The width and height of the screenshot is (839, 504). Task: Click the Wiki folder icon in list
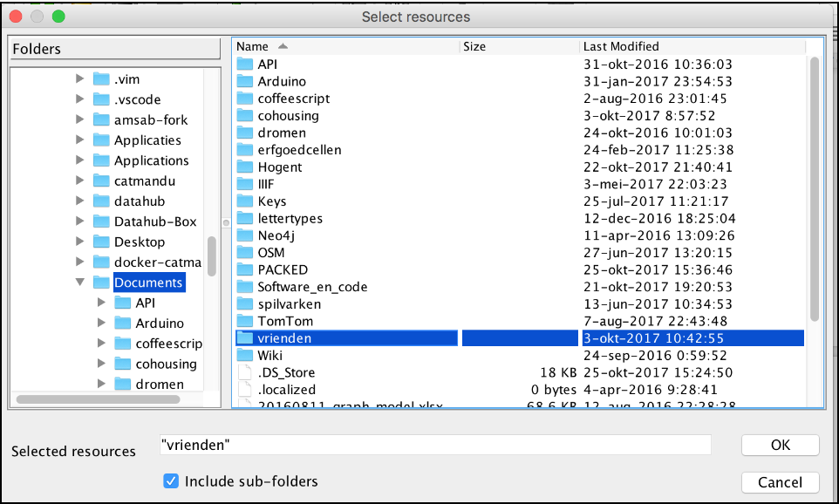click(x=244, y=355)
